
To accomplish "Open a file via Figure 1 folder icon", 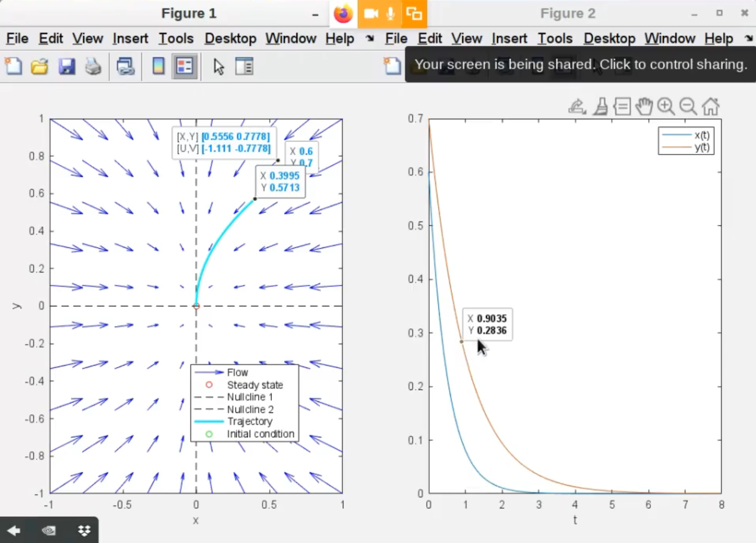I will [x=39, y=66].
